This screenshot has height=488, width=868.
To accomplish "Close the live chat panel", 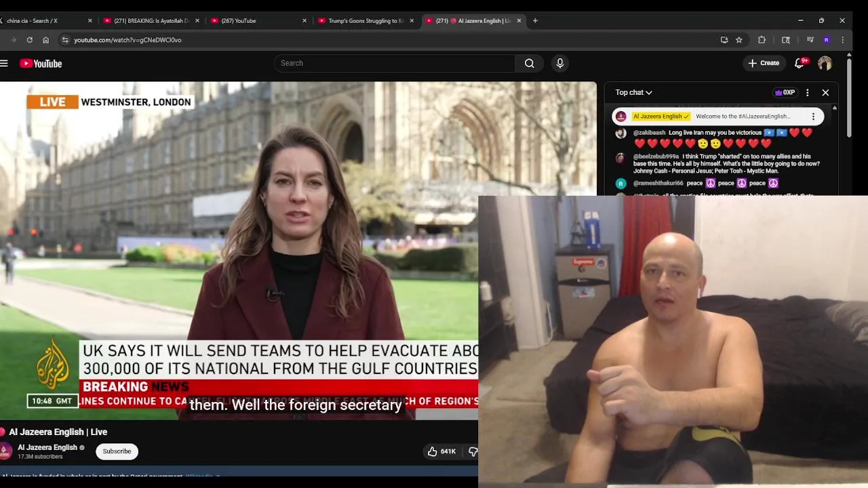I will tap(825, 92).
